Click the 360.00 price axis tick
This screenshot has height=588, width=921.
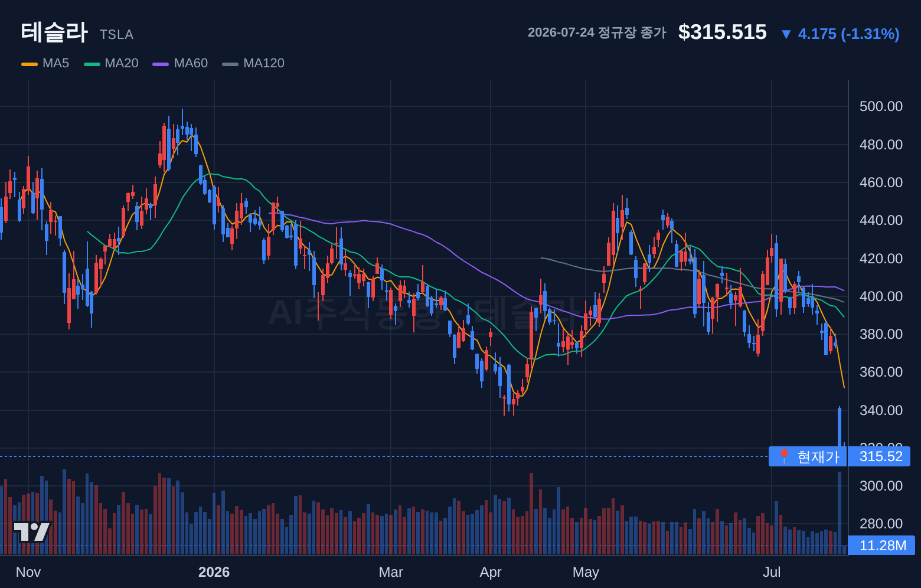click(x=881, y=372)
